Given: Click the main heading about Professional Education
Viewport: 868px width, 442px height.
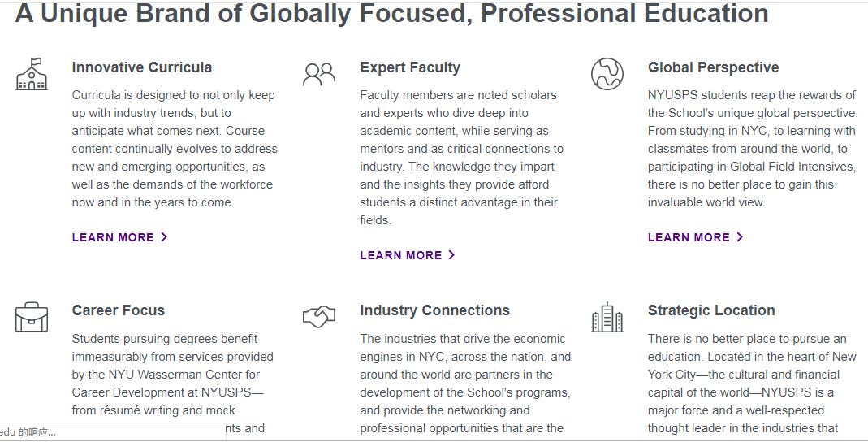Looking at the screenshot, I should [391, 13].
